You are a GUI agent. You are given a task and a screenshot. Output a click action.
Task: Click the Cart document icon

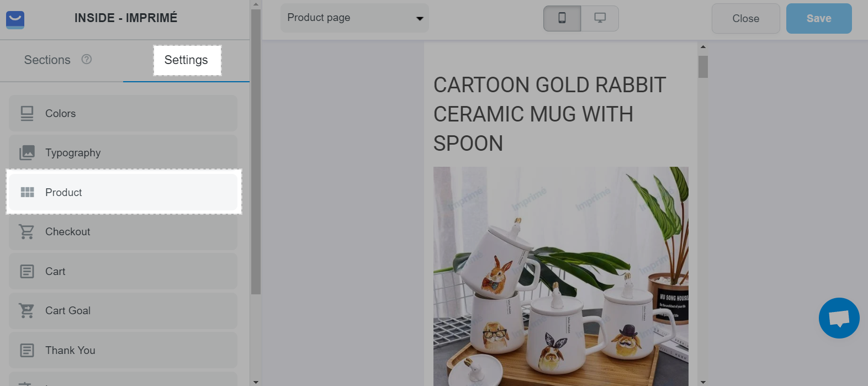(27, 271)
